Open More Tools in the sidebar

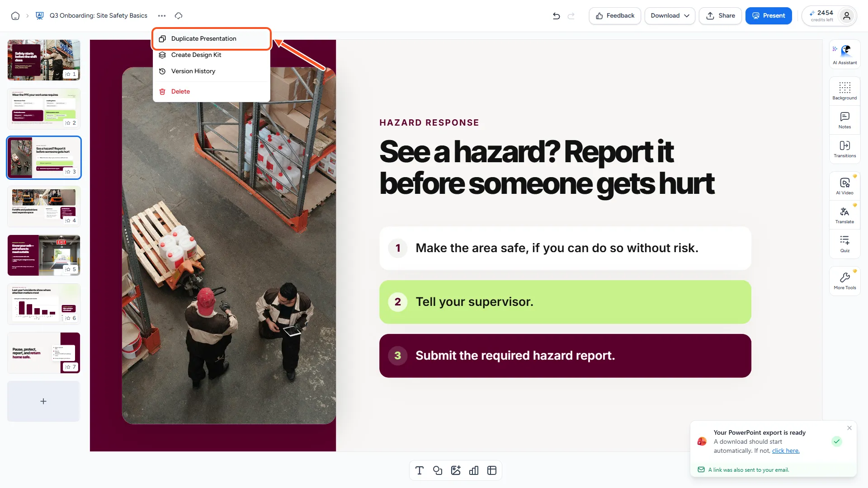[844, 281]
